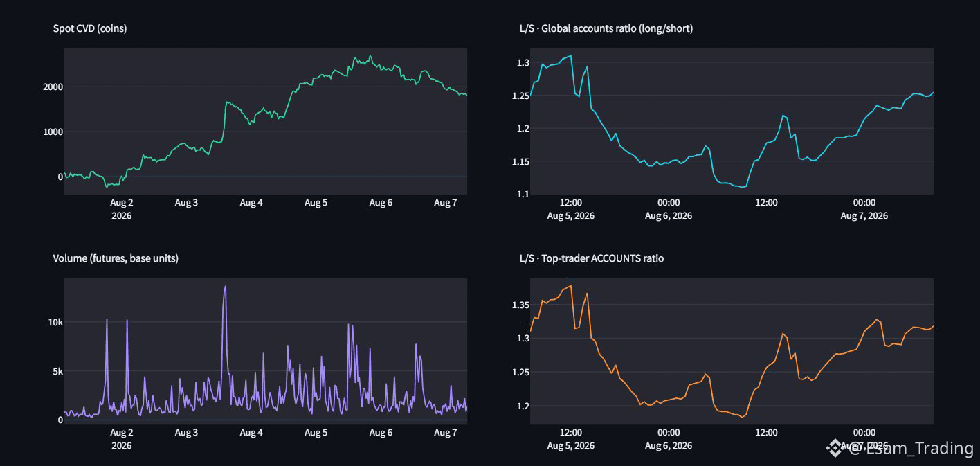The image size is (980, 466).
Task: Pick the Aug 5 x-axis tick on Volume chart
Action: 316,433
